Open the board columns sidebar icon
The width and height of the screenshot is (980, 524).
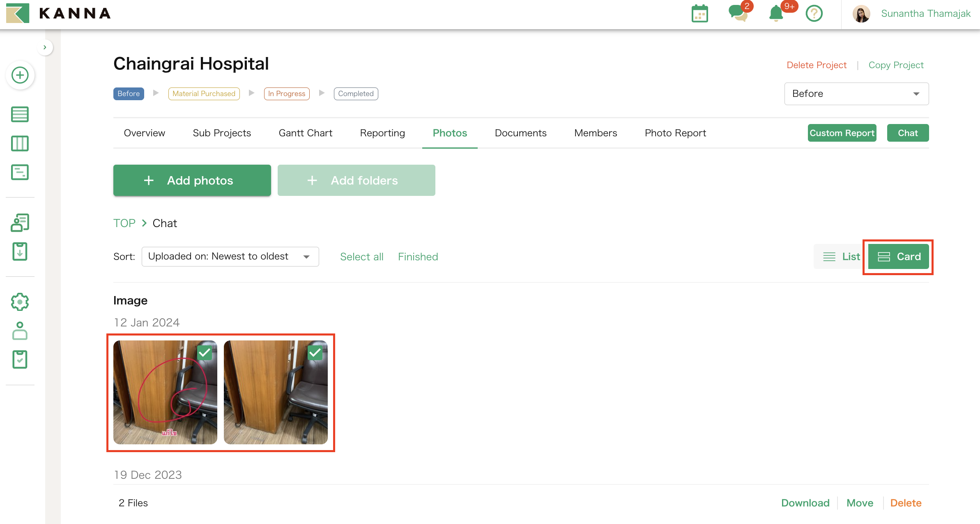(20, 143)
